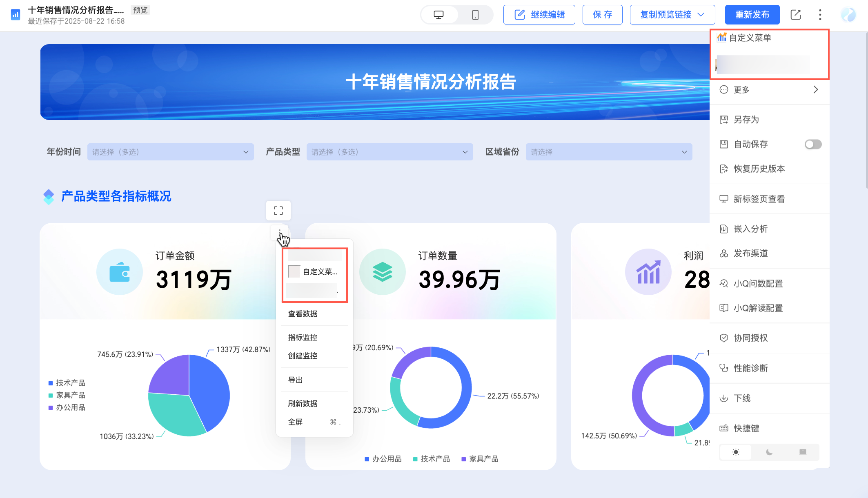The image size is (868, 498).
Task: Click the 重新发布 button
Action: 752,15
